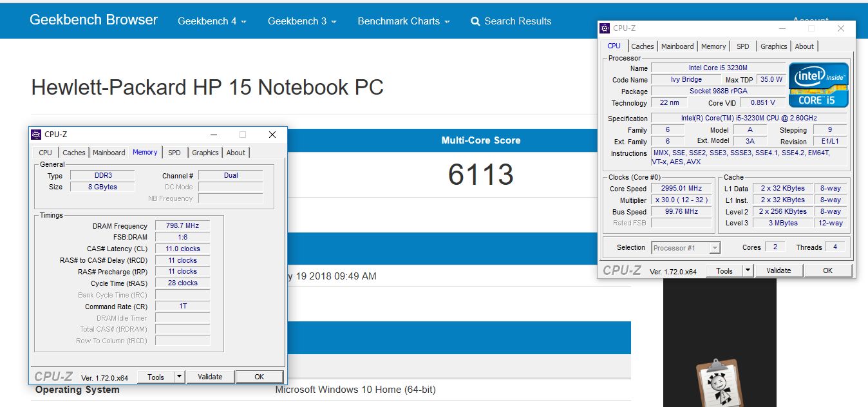
Task: Click the Geekbench Browser brand link
Action: [93, 20]
